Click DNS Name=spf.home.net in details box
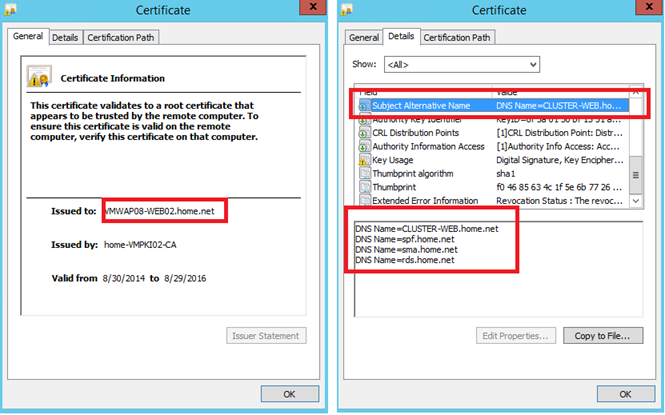This screenshot has height=415, width=665. click(405, 239)
